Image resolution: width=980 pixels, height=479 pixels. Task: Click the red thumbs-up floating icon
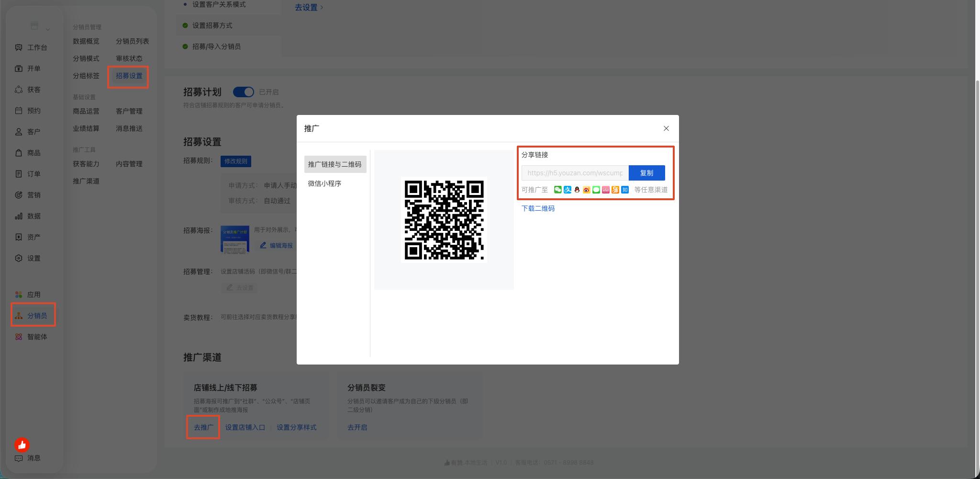tap(22, 445)
